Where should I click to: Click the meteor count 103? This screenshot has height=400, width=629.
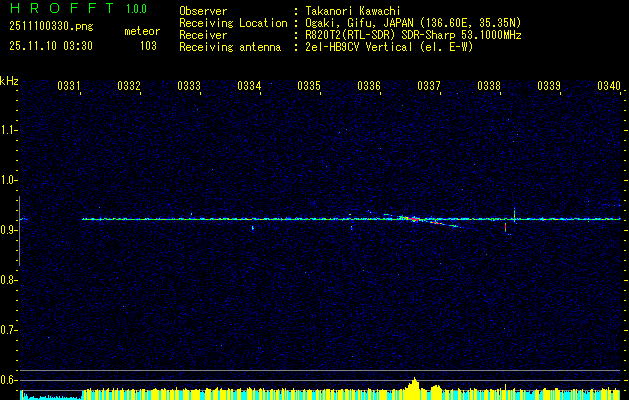pyautogui.click(x=148, y=46)
